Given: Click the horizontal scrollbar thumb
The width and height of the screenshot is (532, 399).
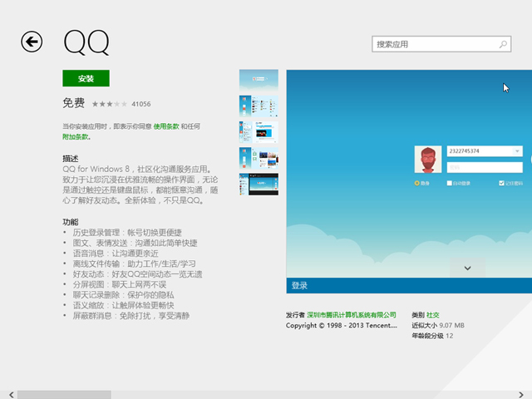Looking at the screenshot, I should point(64,395).
